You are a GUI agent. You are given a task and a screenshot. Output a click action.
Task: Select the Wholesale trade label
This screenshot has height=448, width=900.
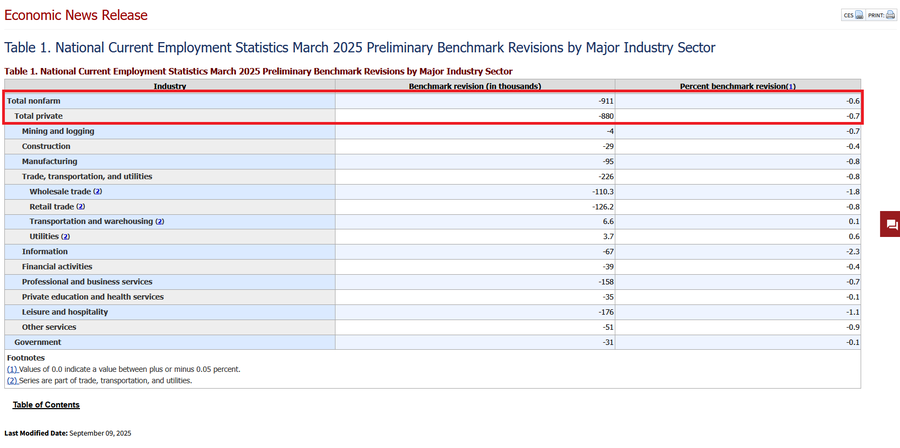coord(60,192)
